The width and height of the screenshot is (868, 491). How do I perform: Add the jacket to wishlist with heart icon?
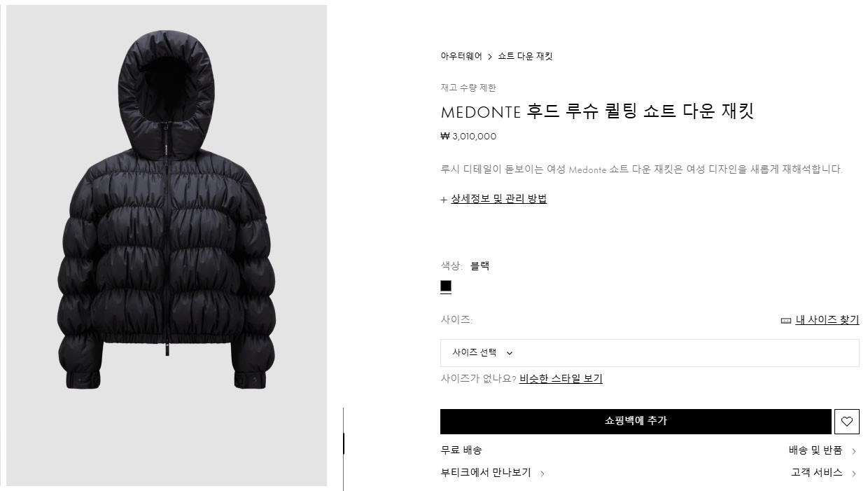pos(846,422)
